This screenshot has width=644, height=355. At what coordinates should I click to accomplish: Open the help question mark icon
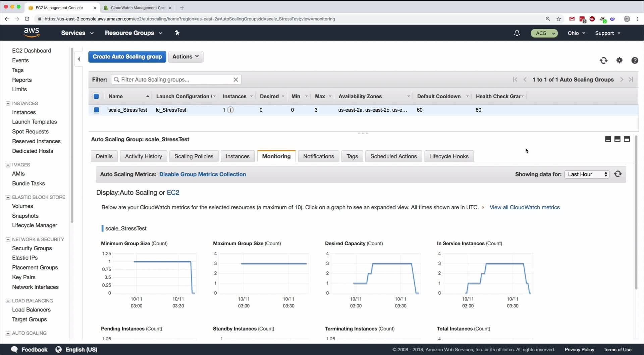tap(635, 60)
